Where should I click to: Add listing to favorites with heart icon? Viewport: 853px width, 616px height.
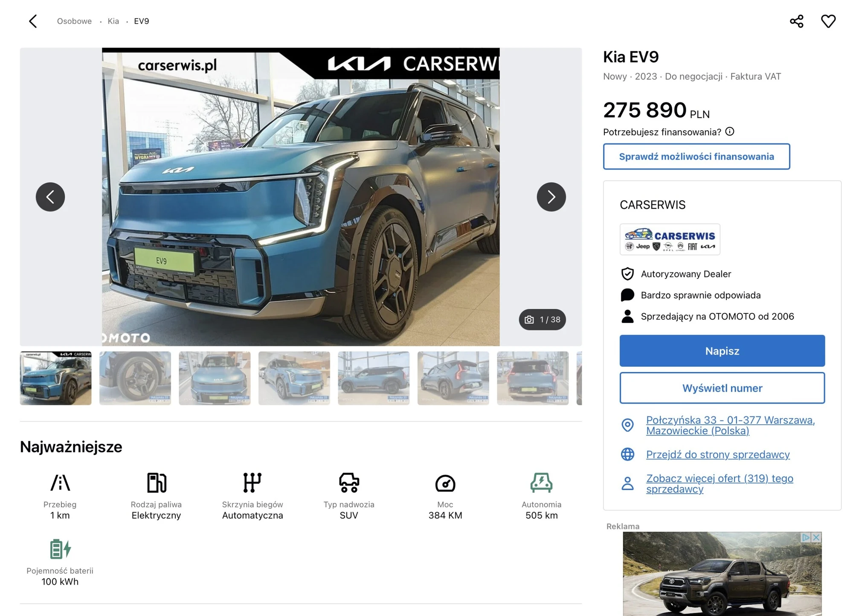828,21
